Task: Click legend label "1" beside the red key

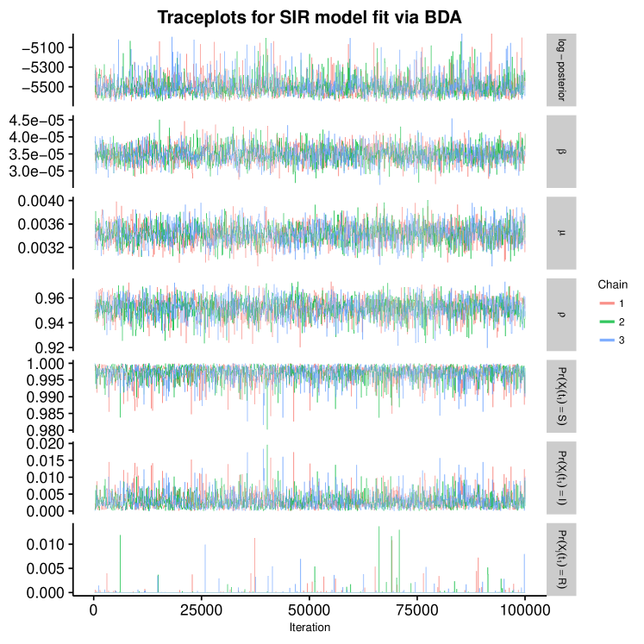Action: coord(622,303)
